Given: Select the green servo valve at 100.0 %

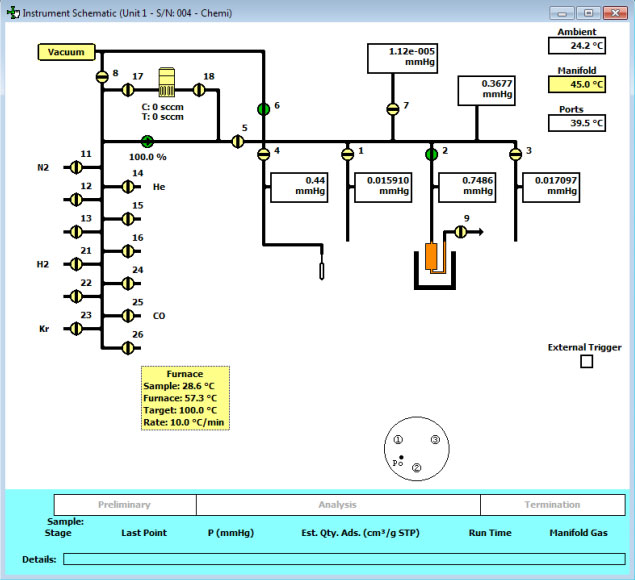Looking at the screenshot, I should pos(147,141).
